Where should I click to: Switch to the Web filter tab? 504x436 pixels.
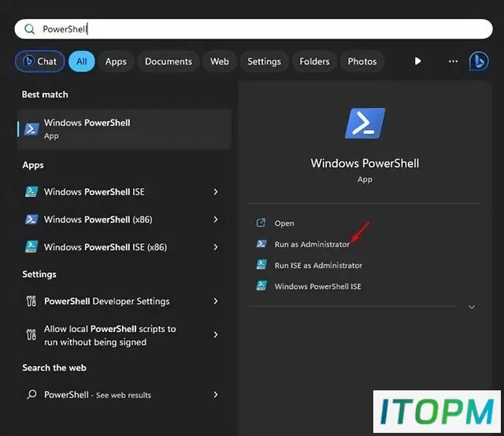220,61
